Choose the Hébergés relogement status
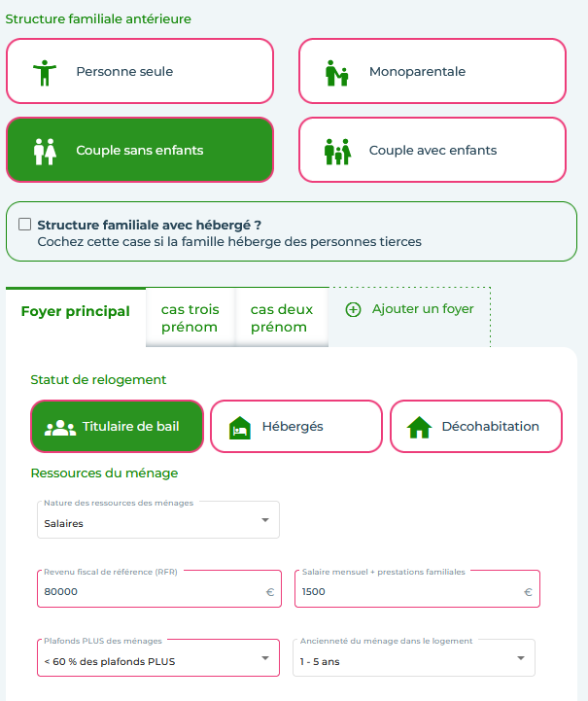Viewport: 588px width, 701px height. click(296, 426)
